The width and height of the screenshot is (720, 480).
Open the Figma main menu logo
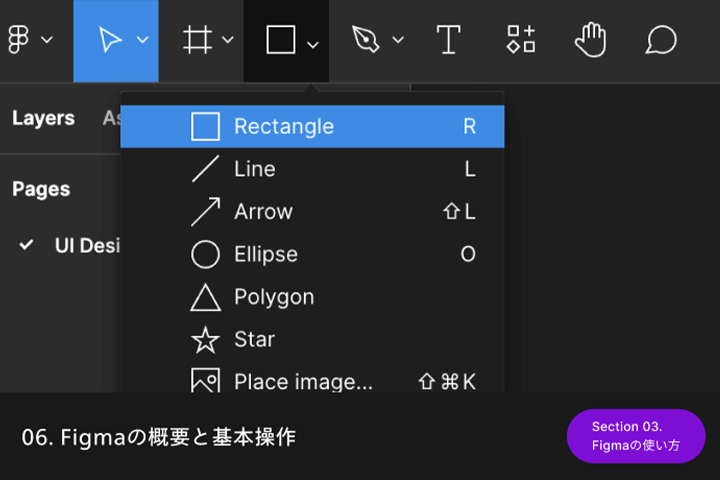point(18,40)
